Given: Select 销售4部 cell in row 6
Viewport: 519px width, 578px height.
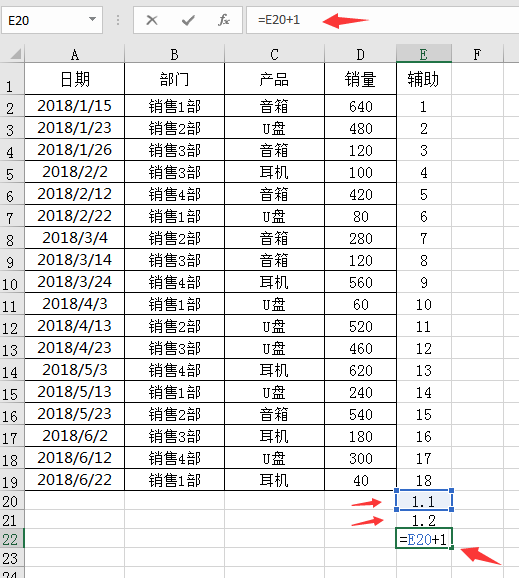Looking at the screenshot, I should pos(174,194).
